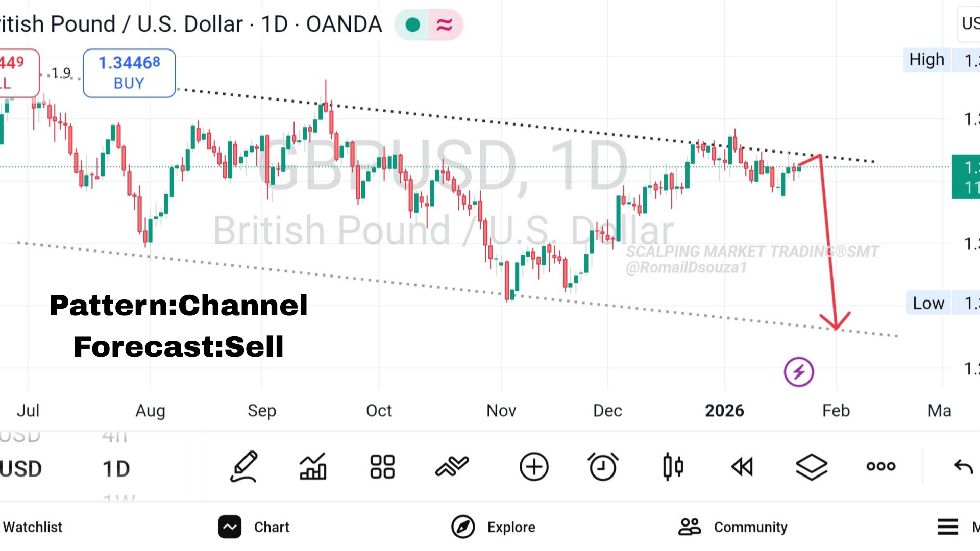Switch to the Explore tab
The image size is (980, 551).
pyautogui.click(x=493, y=527)
